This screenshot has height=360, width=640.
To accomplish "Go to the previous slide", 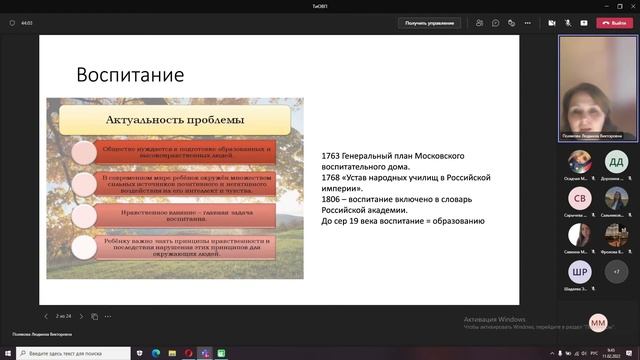I will (x=46, y=316).
